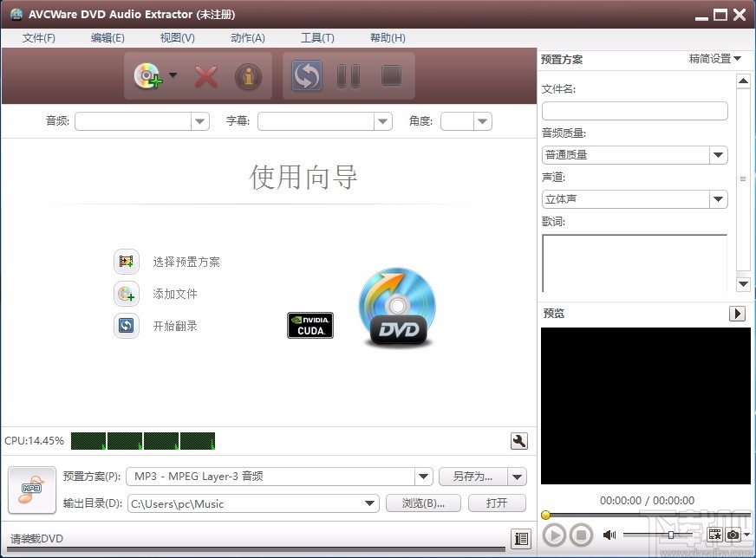
Task: Pause conversion using the pause toolbar icon
Action: [x=348, y=76]
